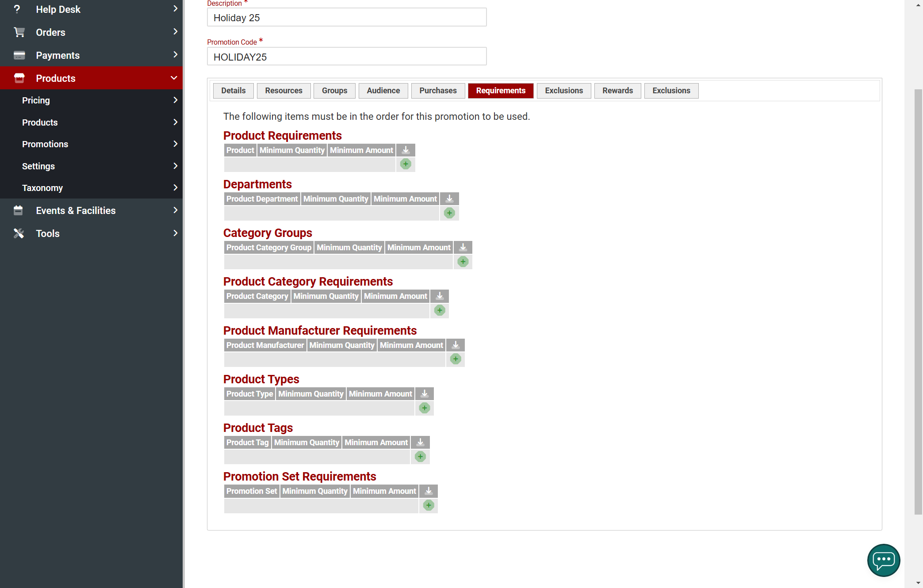
Task: Add a Promotion Set requirement row
Action: [x=429, y=505]
